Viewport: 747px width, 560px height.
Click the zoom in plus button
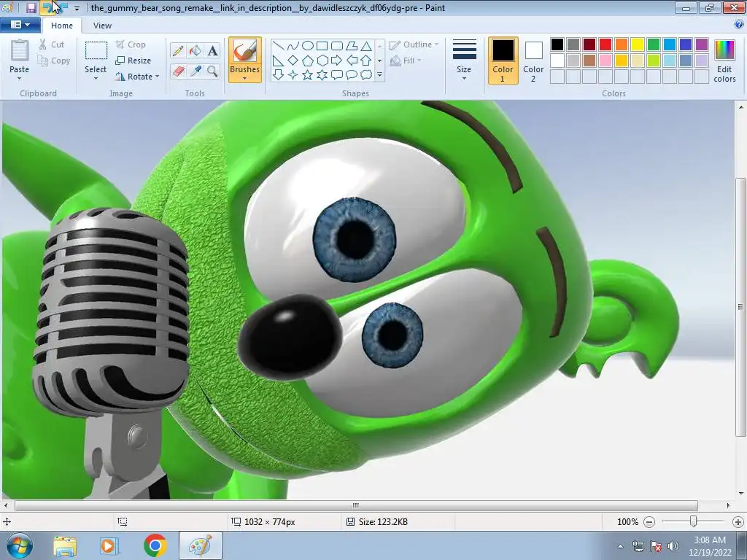(738, 522)
